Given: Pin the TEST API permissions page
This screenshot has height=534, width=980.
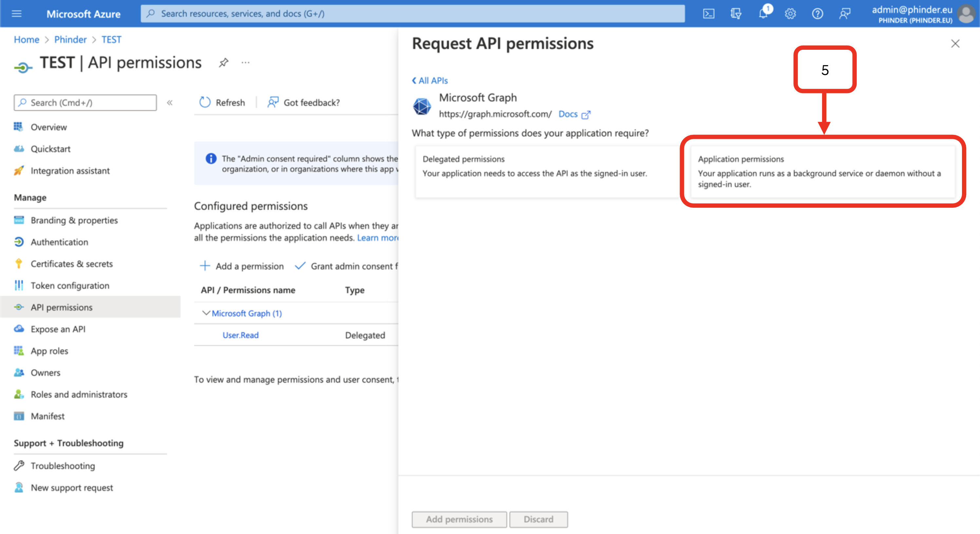Looking at the screenshot, I should [224, 63].
